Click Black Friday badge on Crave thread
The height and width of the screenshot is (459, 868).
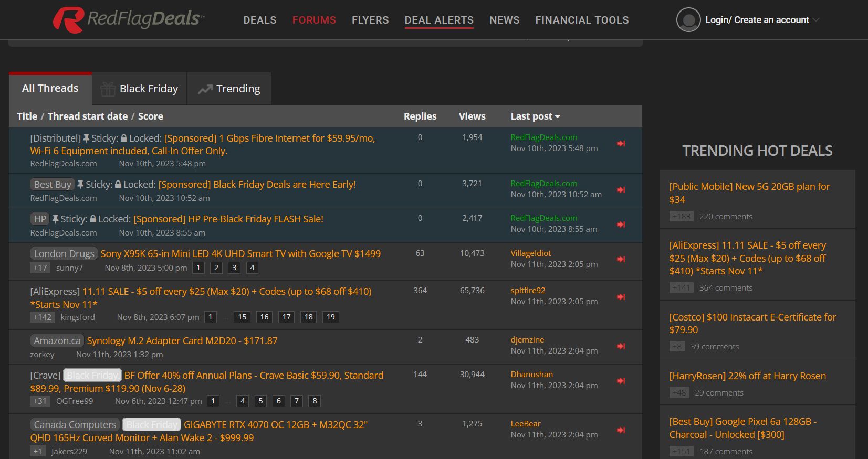(x=92, y=376)
